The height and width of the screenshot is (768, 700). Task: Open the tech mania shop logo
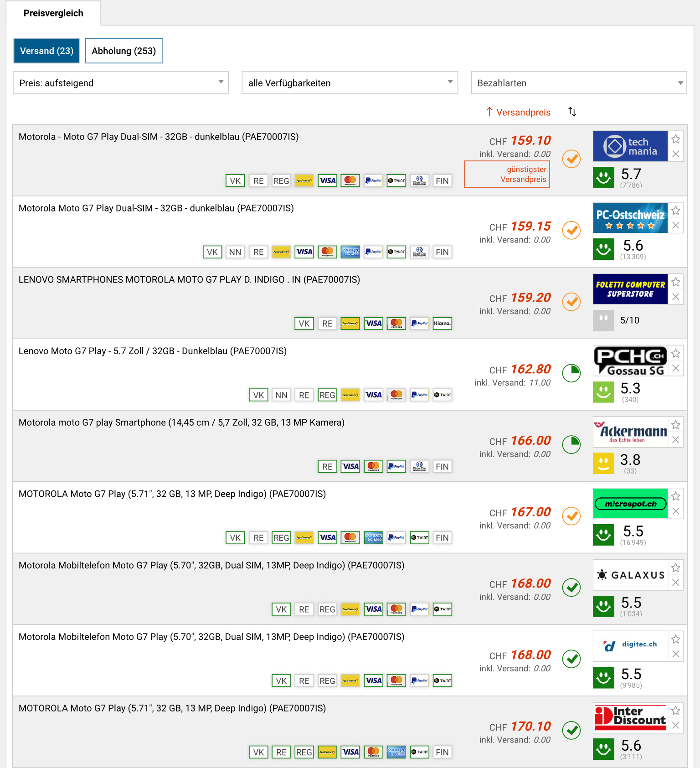630,146
